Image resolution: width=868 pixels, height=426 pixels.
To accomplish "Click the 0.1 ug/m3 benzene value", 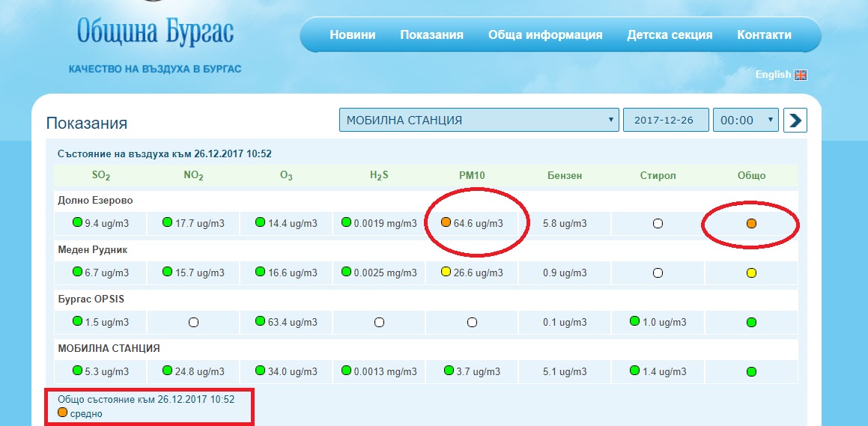I will (565, 323).
